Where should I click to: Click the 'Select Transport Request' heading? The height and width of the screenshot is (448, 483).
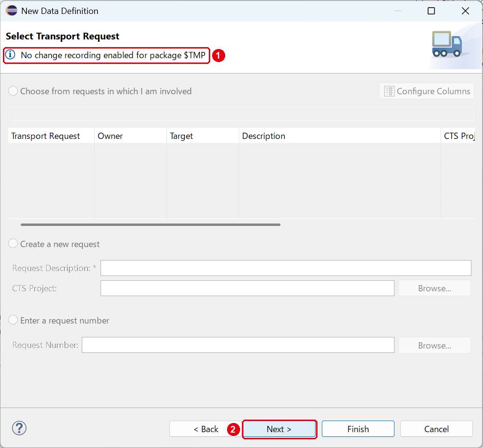coord(62,36)
